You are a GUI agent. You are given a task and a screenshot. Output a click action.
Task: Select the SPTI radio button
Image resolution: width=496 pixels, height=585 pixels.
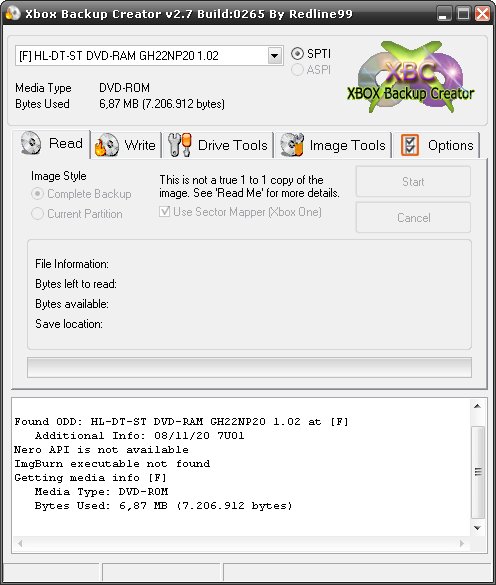point(297,54)
